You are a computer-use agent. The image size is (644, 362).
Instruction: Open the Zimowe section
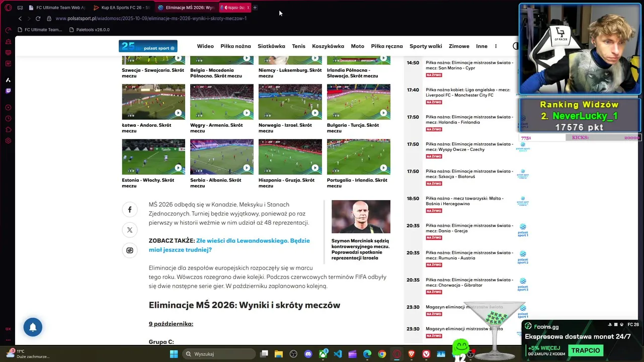pos(459,46)
